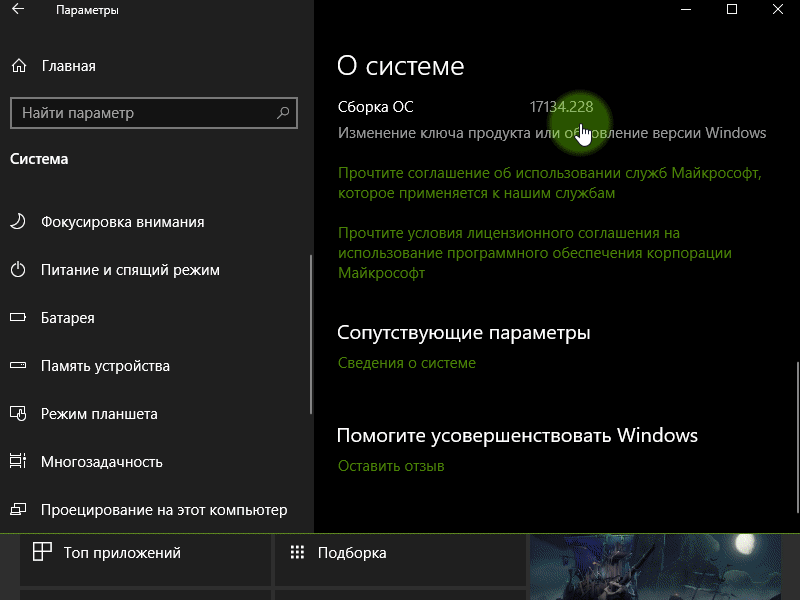The height and width of the screenshot is (600, 800).
Task: Open Топ приложений in the Store window
Action: tap(145, 560)
